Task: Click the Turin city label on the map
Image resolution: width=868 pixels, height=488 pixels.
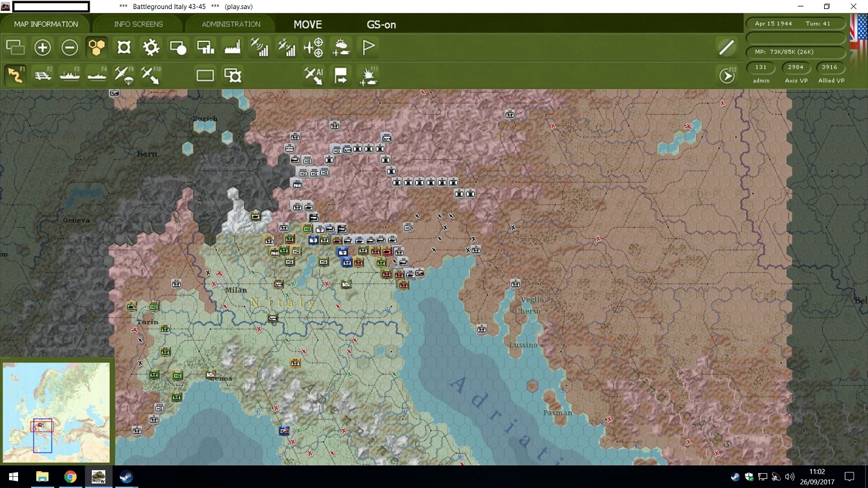Action: pos(148,321)
